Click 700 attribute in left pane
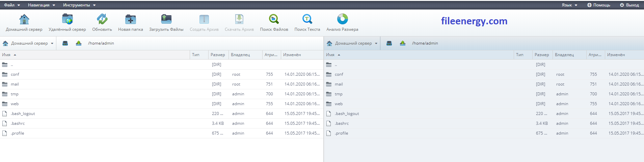The image size is (644, 162). (x=269, y=94)
